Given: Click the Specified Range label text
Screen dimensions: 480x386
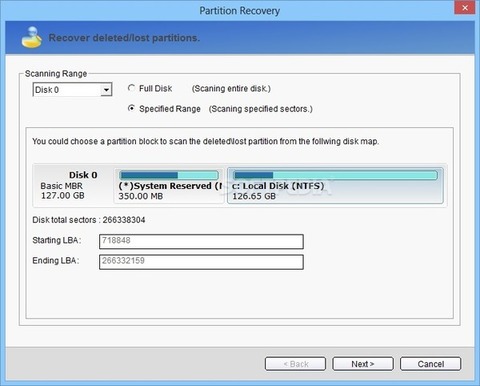Looking at the screenshot, I should [x=170, y=109].
